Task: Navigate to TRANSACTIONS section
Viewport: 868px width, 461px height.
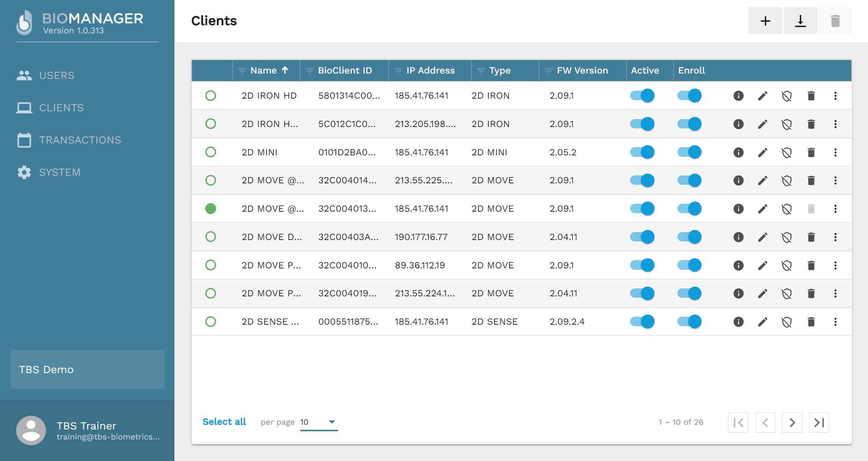Action: [x=80, y=140]
